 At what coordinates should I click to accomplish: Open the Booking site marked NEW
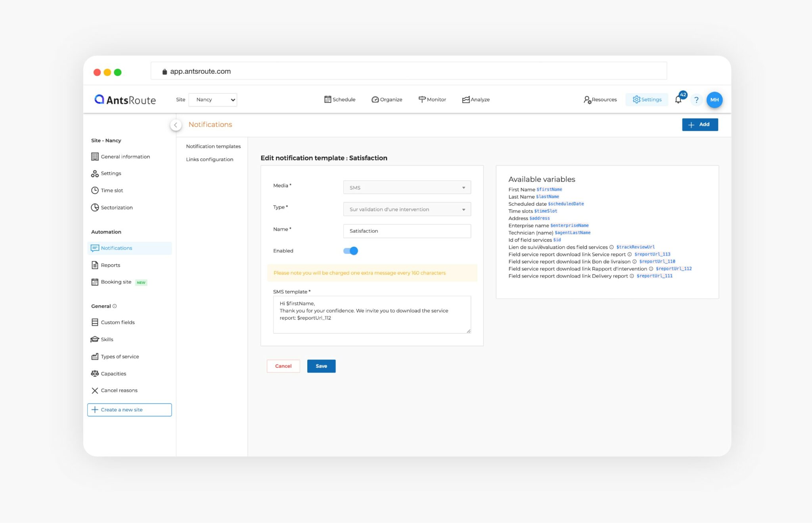click(116, 282)
